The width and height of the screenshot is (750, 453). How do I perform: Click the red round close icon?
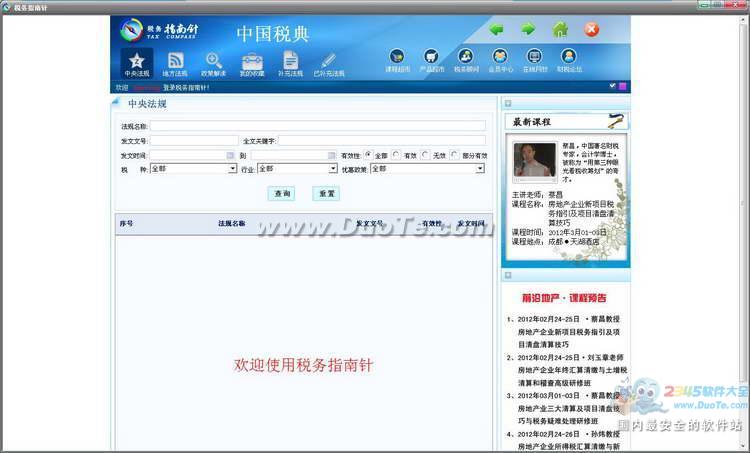592,30
